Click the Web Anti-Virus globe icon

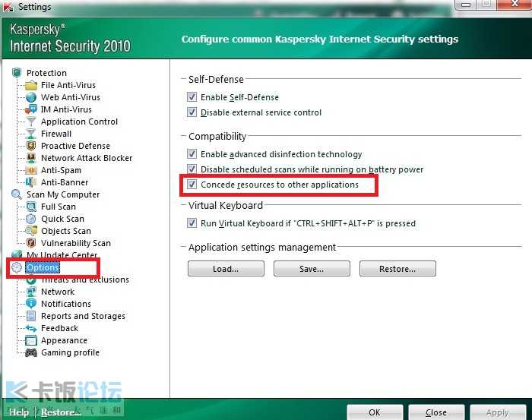[31, 97]
